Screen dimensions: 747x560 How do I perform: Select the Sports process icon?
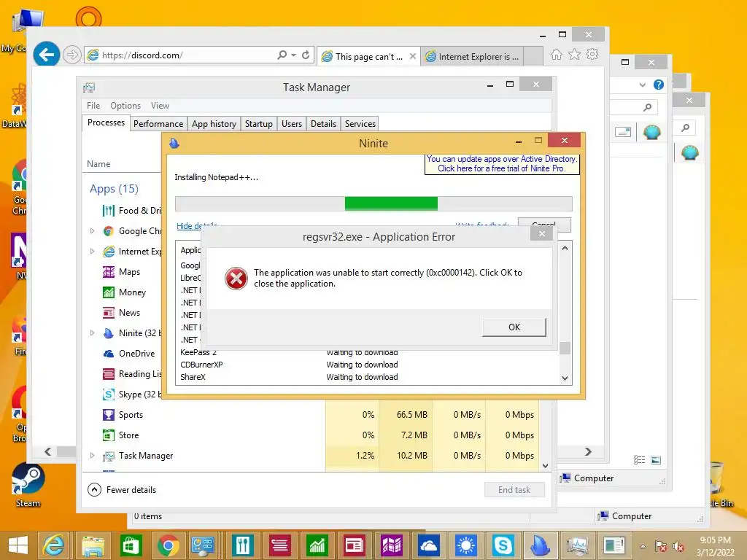pyautogui.click(x=109, y=415)
